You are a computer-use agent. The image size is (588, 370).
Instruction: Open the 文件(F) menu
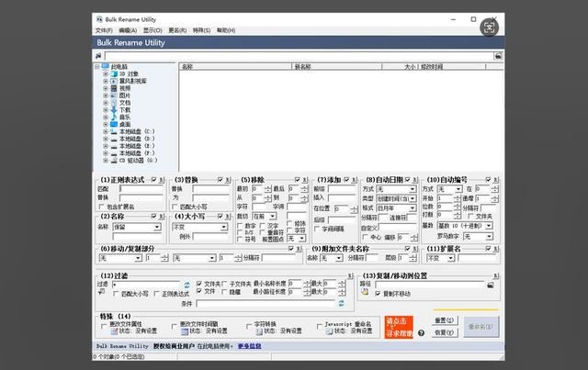pyautogui.click(x=103, y=30)
